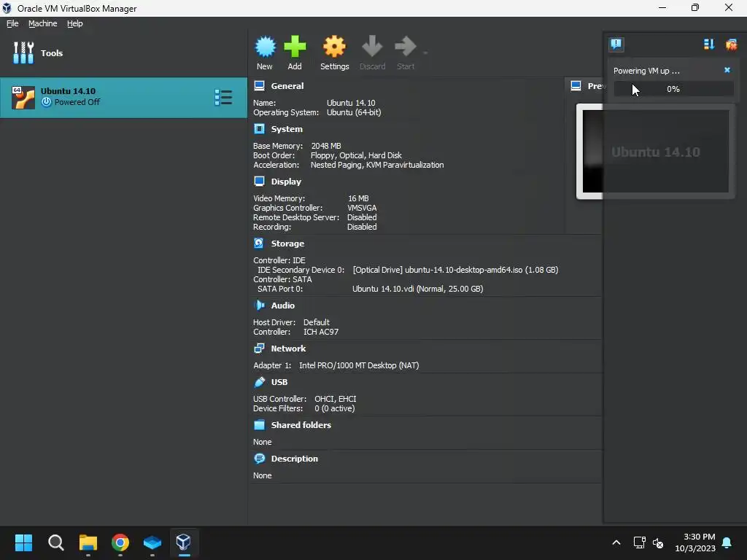Click the Storage section heading
The width and height of the screenshot is (747, 560).
pos(287,244)
